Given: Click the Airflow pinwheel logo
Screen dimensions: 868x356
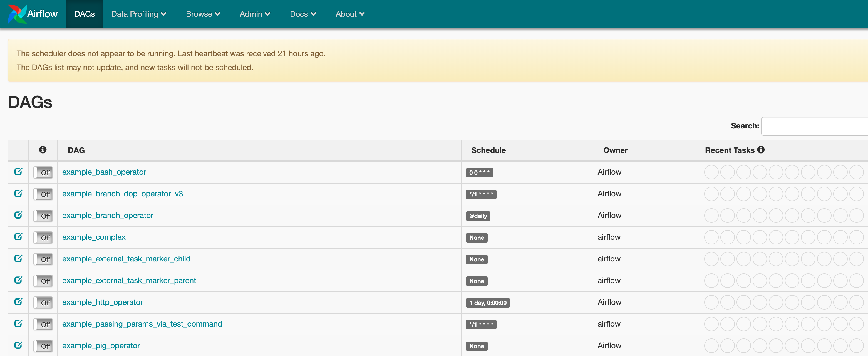Looking at the screenshot, I should point(17,14).
